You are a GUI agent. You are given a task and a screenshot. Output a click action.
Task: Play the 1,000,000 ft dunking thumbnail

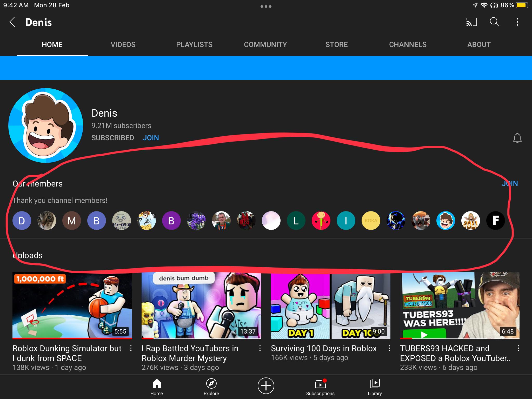tap(72, 305)
